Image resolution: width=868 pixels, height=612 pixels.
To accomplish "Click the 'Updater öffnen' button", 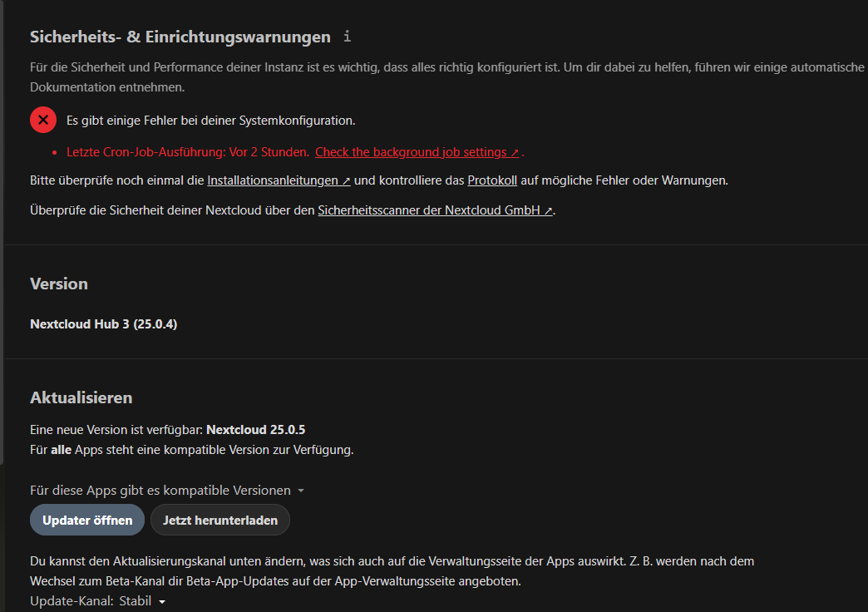I will coord(87,520).
